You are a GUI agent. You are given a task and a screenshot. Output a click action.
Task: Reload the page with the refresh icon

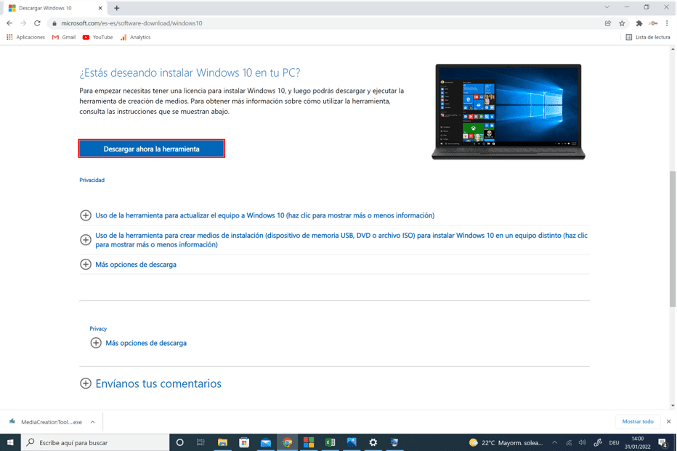[x=37, y=22]
